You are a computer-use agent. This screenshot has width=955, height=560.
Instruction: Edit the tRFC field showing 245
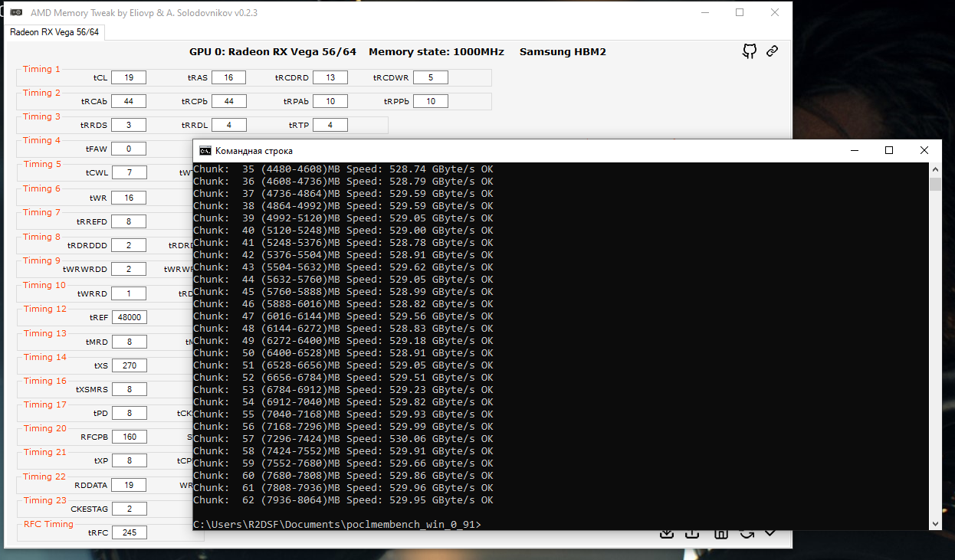tap(129, 532)
